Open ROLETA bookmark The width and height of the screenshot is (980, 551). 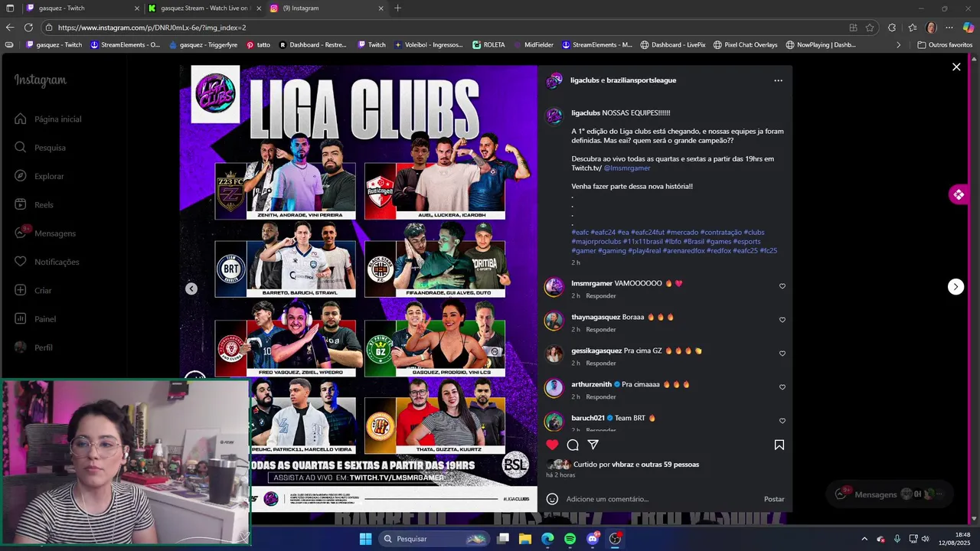tap(488, 45)
